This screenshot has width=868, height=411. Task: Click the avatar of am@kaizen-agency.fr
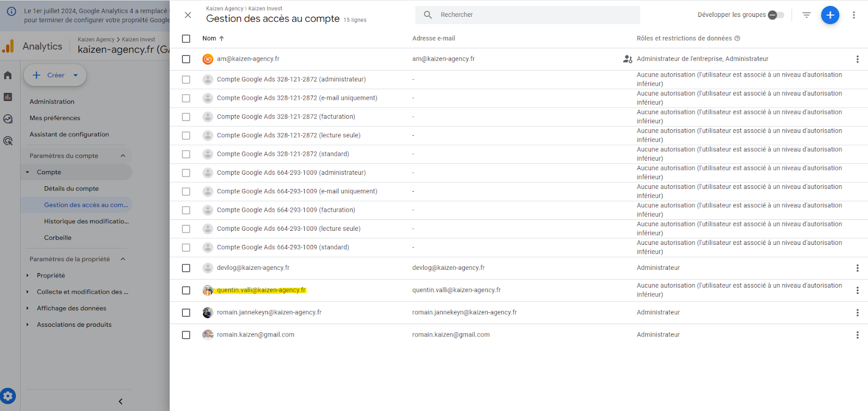click(208, 59)
